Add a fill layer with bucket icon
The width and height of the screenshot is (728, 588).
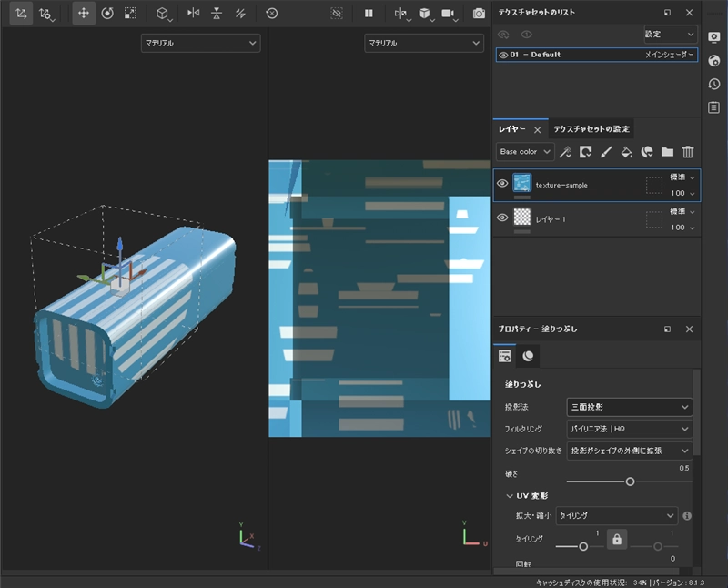[626, 152]
